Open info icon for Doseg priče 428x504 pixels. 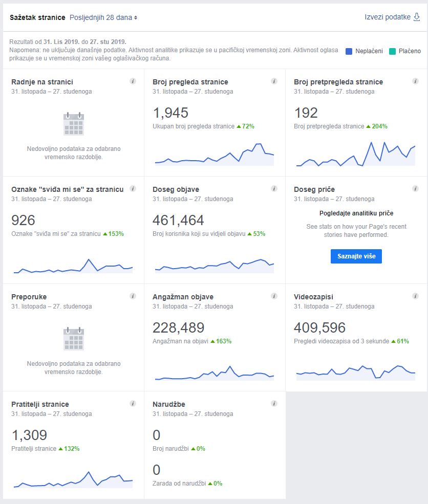[415, 189]
